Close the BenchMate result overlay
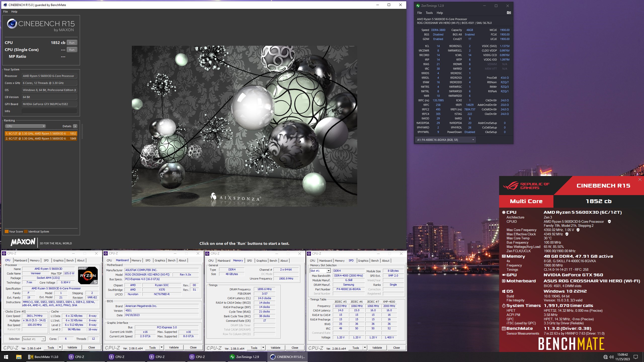The height and width of the screenshot is (362, 644). [x=640, y=179]
